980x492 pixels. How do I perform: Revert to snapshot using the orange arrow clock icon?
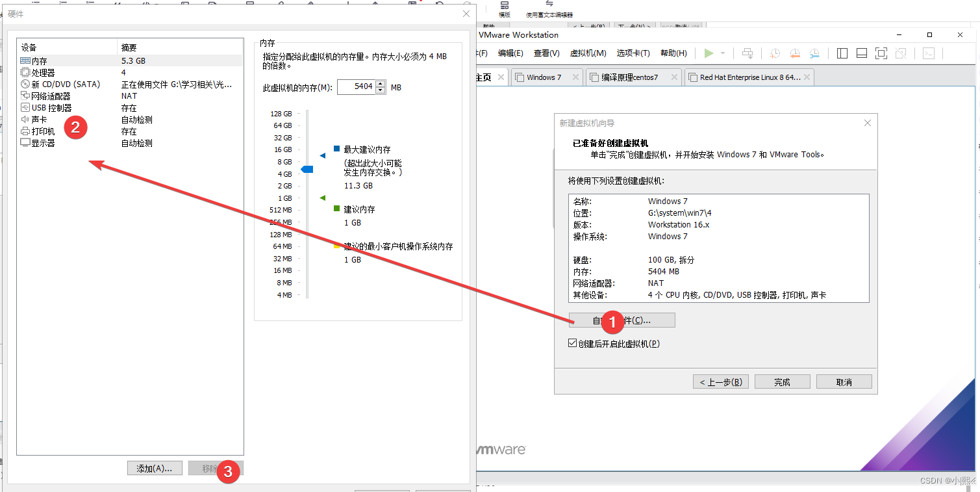795,53
